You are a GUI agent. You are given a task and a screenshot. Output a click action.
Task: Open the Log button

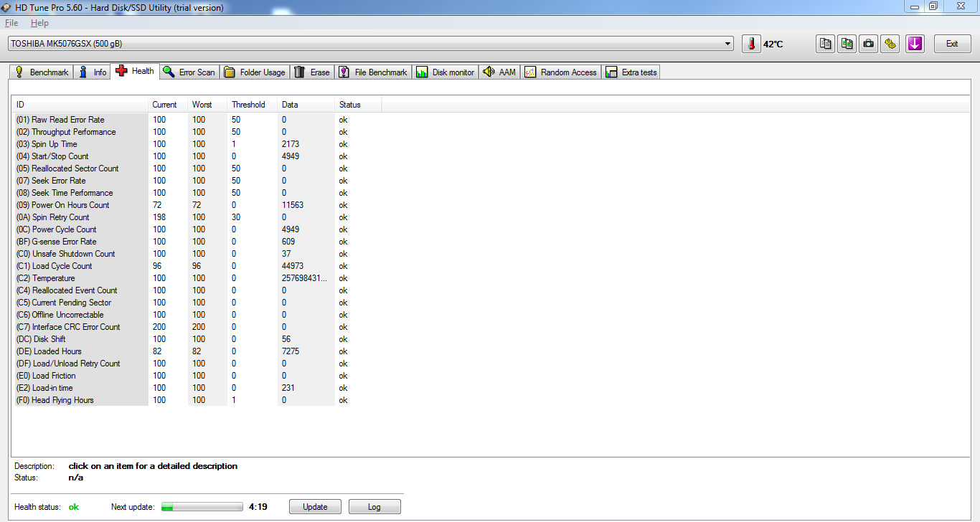pos(374,507)
